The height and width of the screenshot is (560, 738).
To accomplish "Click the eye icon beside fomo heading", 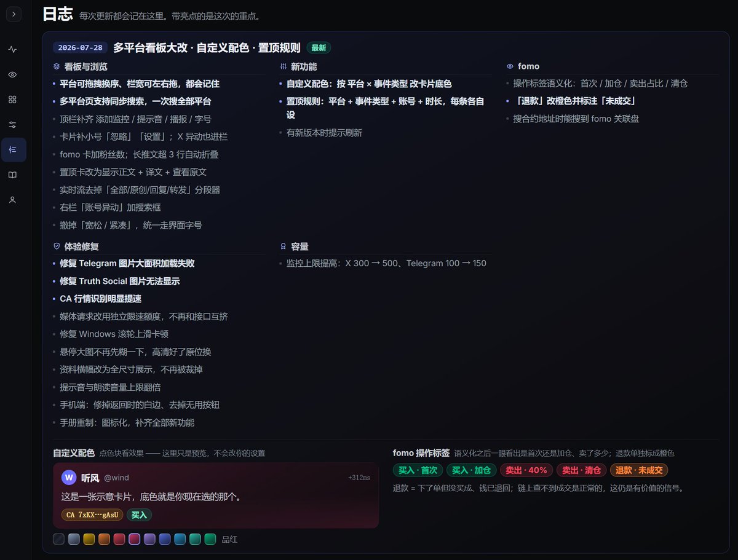I will pos(510,66).
